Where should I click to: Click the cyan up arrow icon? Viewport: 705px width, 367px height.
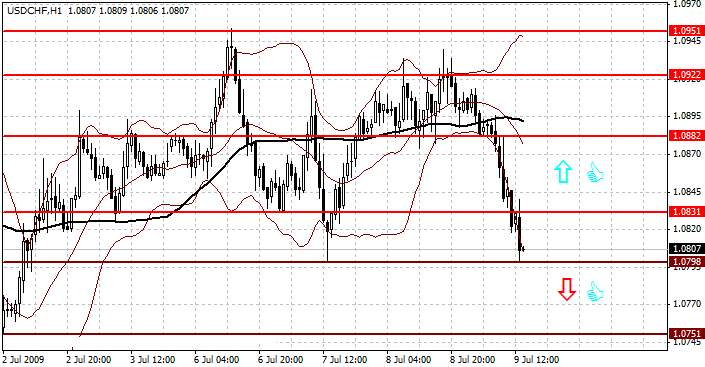click(x=563, y=172)
